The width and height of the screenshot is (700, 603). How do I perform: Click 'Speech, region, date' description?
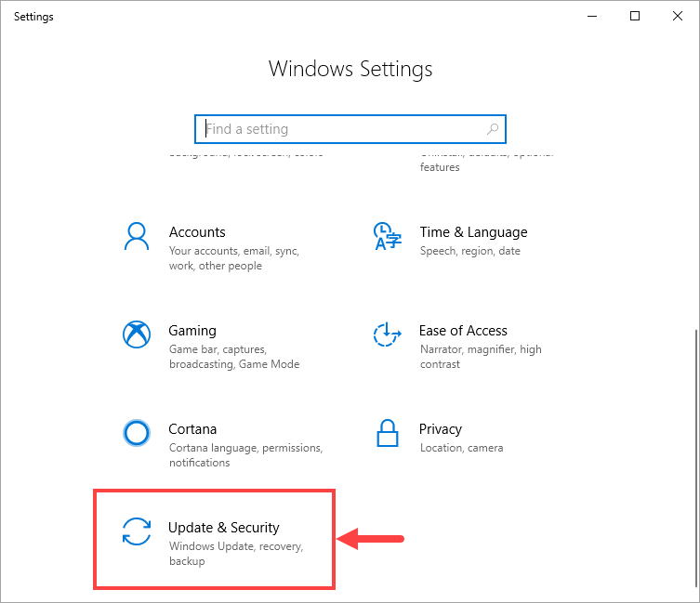click(x=470, y=251)
